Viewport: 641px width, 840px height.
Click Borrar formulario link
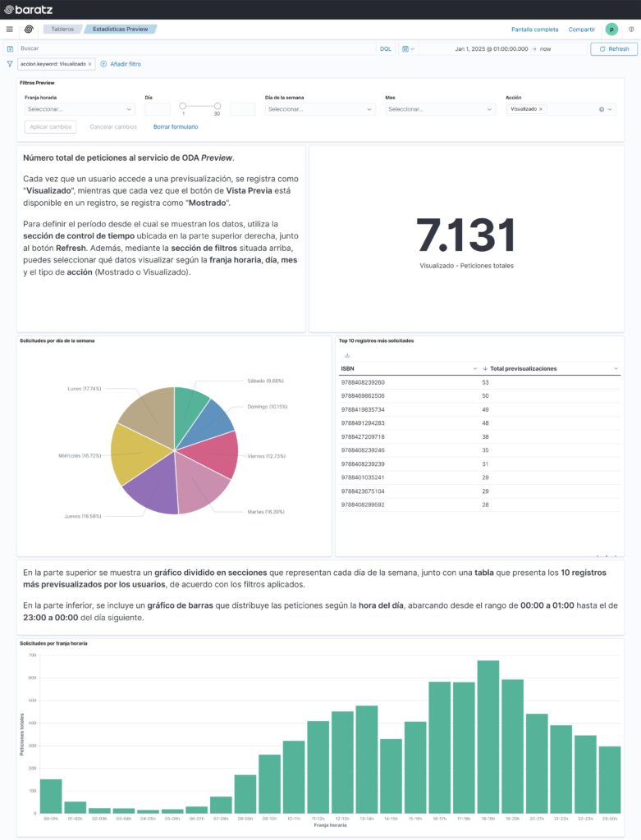pyautogui.click(x=175, y=126)
